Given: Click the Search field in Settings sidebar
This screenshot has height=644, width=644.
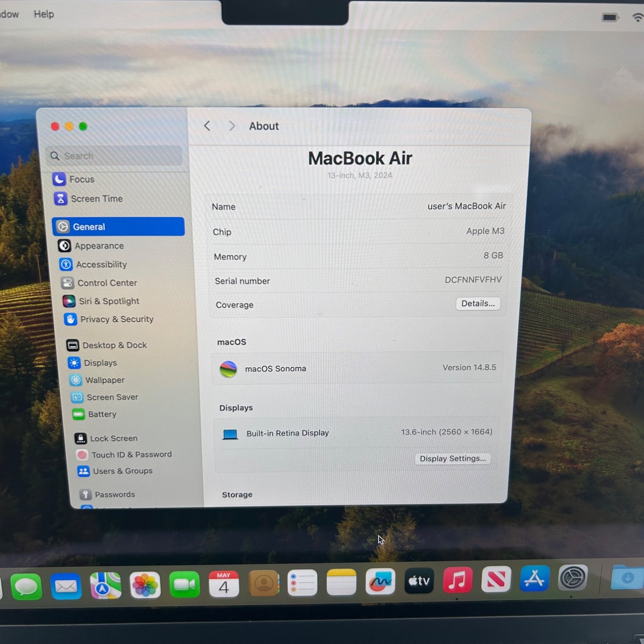Looking at the screenshot, I should pyautogui.click(x=115, y=156).
